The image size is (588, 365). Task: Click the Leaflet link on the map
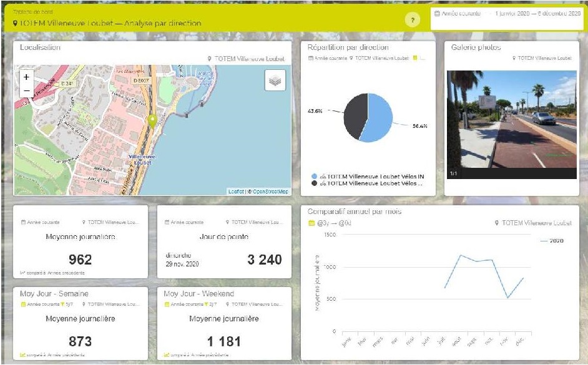click(235, 192)
